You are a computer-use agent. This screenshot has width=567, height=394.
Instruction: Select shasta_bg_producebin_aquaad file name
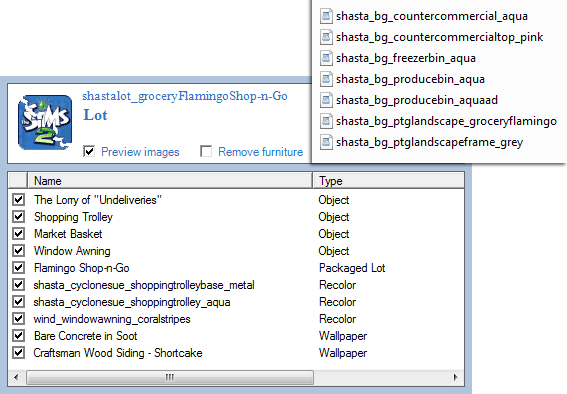coord(417,100)
